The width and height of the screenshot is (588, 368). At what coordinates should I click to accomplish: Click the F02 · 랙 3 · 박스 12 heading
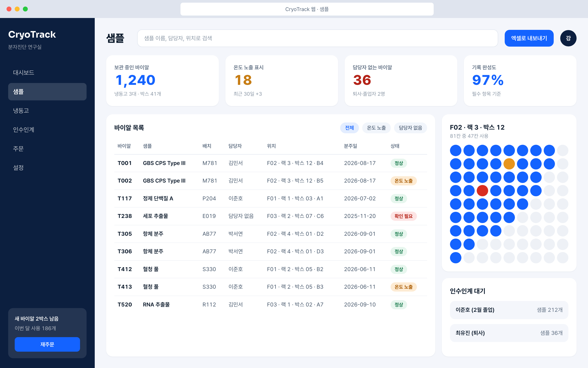click(x=477, y=127)
